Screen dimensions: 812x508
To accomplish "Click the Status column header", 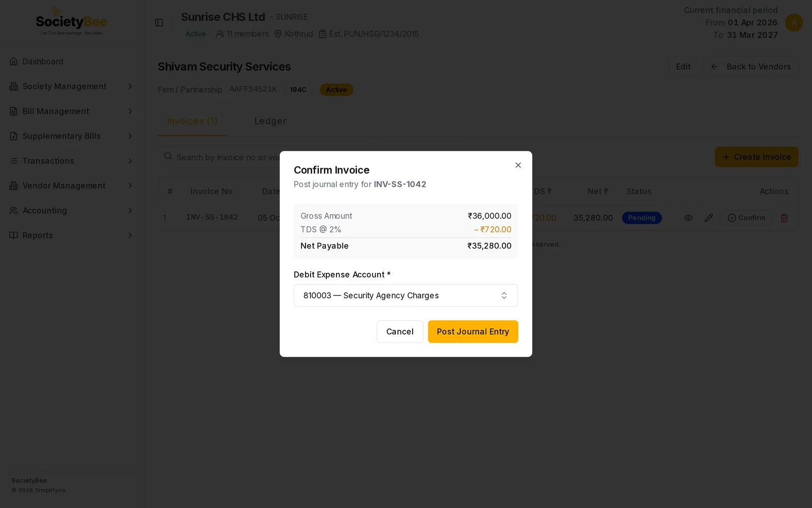I will click(638, 192).
